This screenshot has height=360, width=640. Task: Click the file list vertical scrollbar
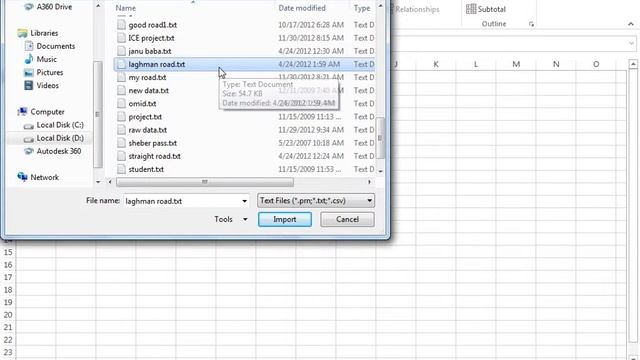click(x=380, y=138)
